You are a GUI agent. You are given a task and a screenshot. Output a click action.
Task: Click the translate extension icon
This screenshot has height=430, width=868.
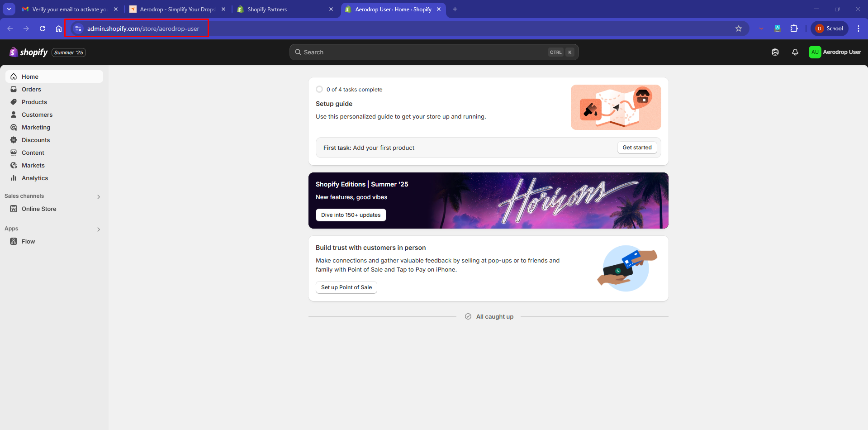778,29
